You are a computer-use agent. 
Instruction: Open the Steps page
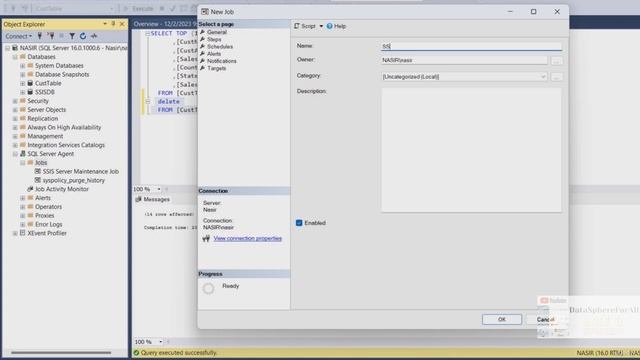pyautogui.click(x=214, y=40)
